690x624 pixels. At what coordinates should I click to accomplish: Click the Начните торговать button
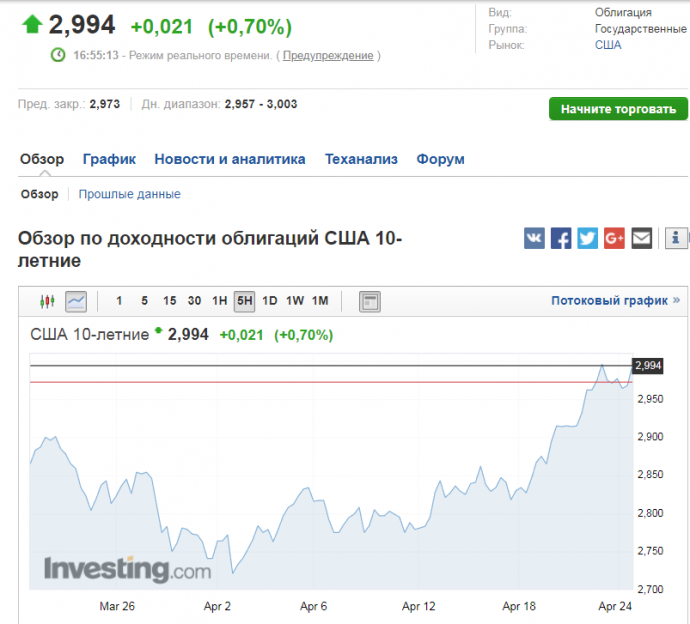coord(618,109)
